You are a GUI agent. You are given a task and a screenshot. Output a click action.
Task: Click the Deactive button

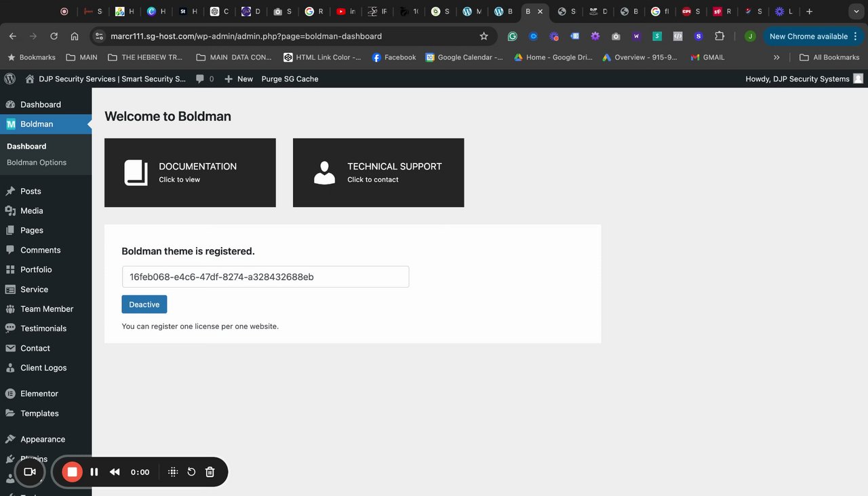(144, 304)
